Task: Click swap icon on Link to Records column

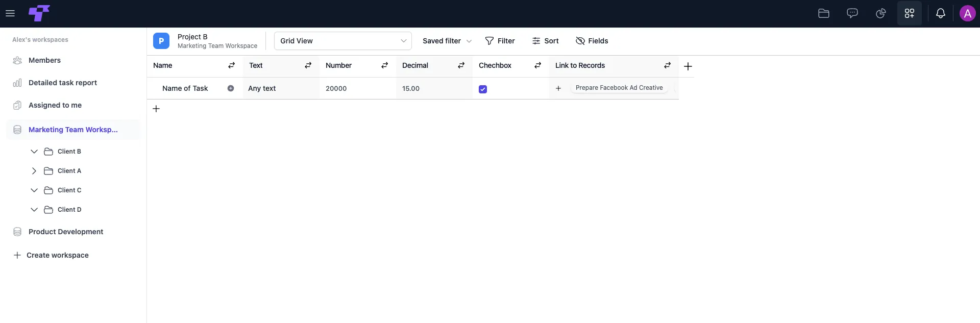Action: (x=668, y=65)
